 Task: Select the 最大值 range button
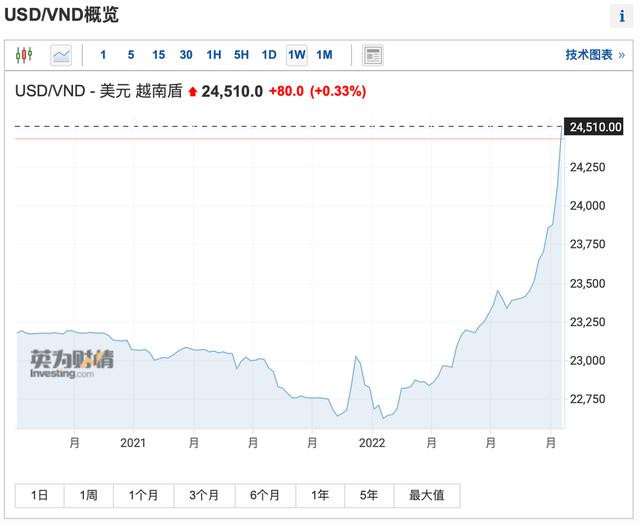click(x=426, y=495)
